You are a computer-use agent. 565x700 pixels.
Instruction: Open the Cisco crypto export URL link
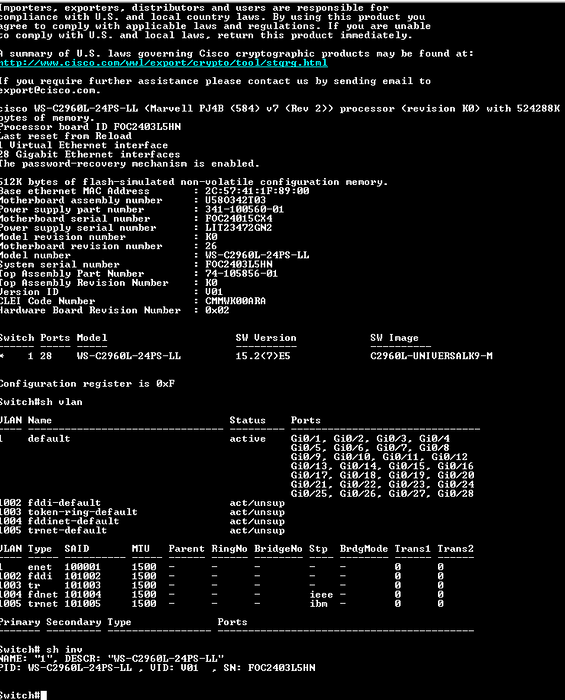point(163,63)
